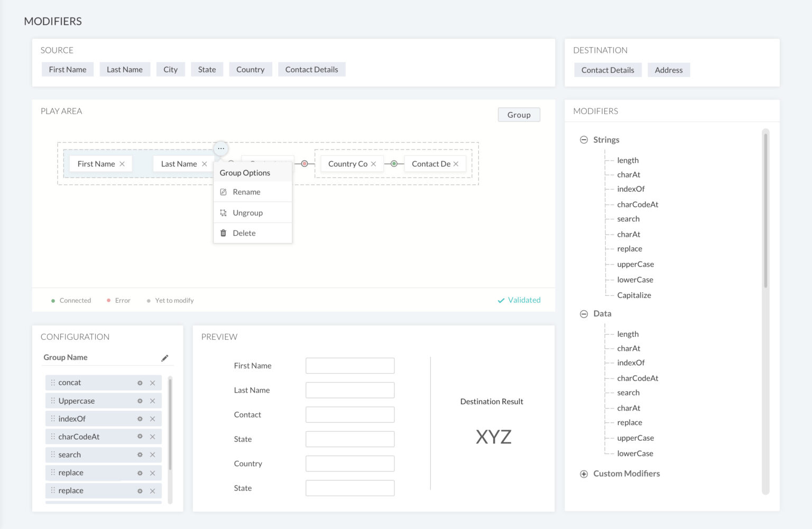Open settings gear for concat modifier
Image resolution: width=812 pixels, height=529 pixels.
click(x=140, y=383)
